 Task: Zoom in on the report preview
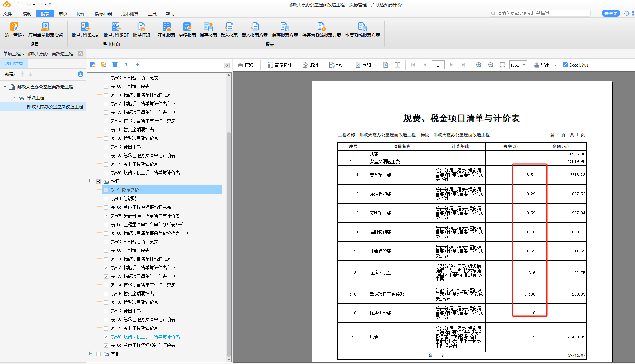click(479, 65)
